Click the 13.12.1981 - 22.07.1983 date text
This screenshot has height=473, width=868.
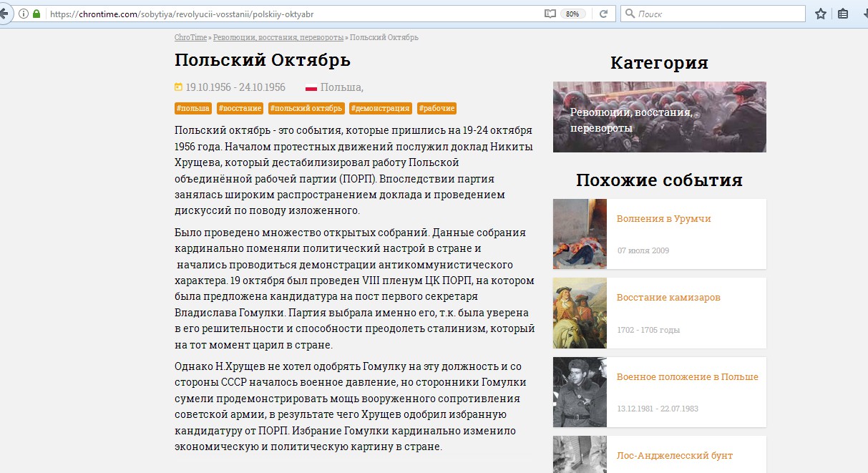(x=658, y=409)
